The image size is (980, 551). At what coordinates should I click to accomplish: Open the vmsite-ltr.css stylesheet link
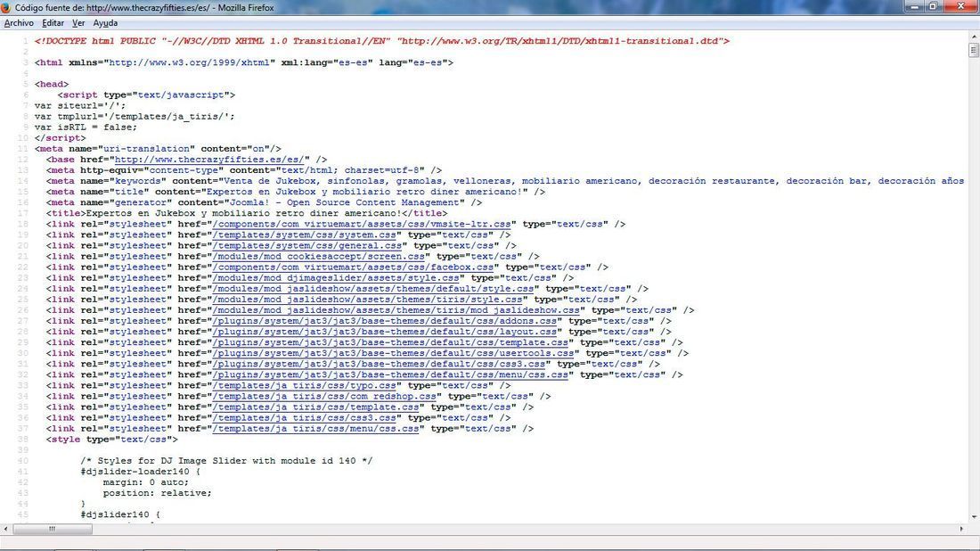361,224
